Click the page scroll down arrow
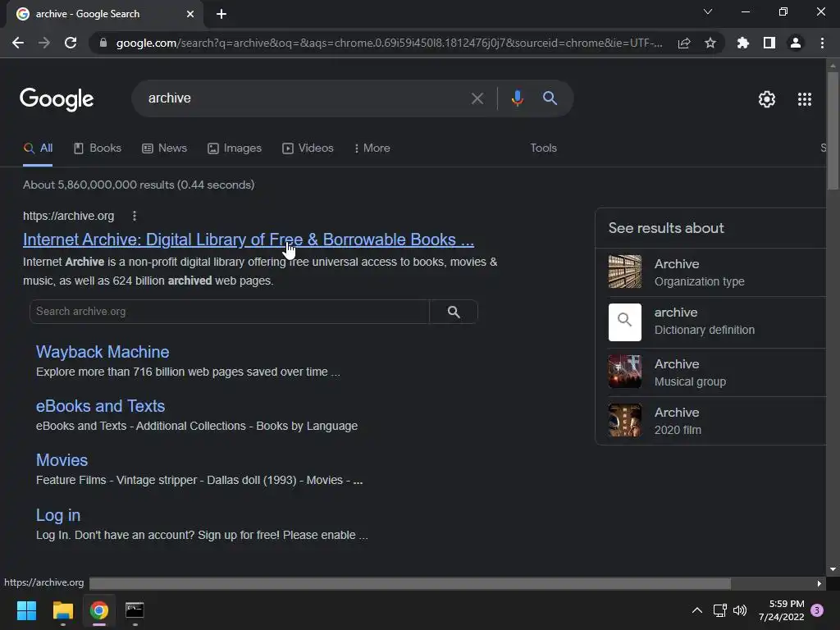The height and width of the screenshot is (630, 840). point(833,569)
